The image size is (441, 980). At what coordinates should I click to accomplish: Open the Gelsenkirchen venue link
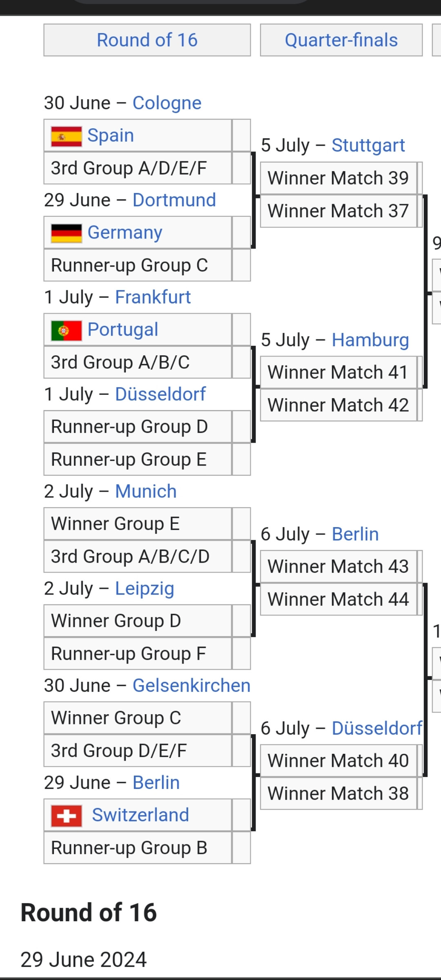click(x=192, y=686)
